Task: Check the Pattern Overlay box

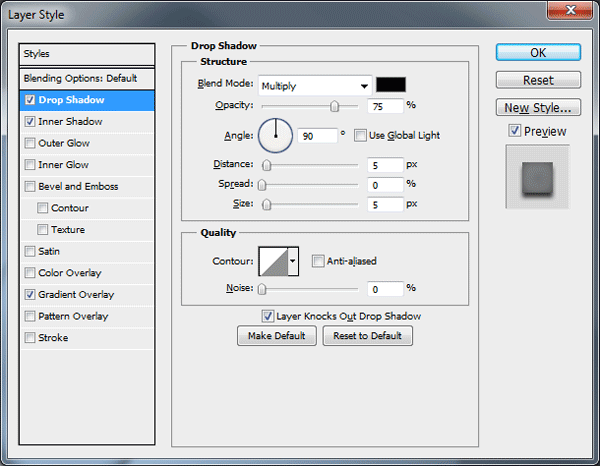Action: [30, 316]
